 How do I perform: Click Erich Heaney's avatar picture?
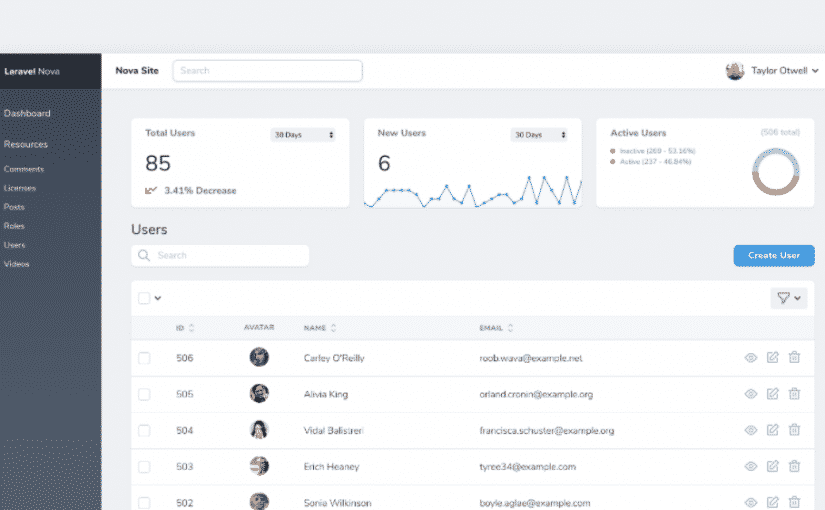point(259,466)
